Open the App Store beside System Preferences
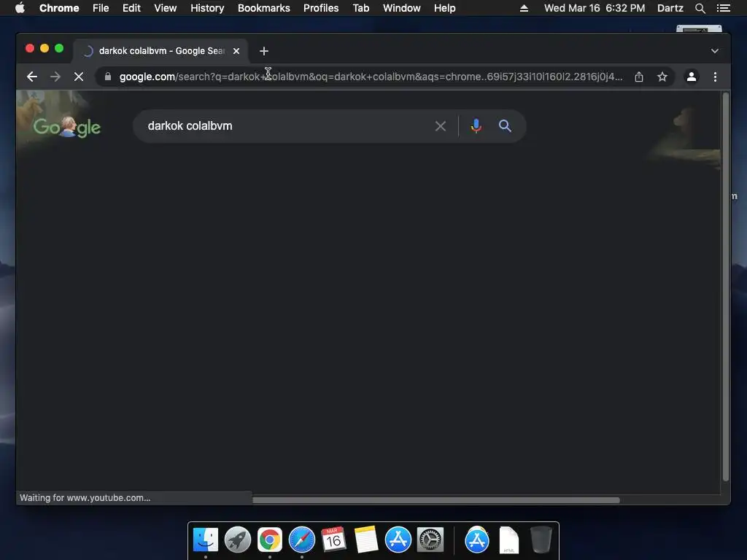The image size is (747, 560). [398, 540]
